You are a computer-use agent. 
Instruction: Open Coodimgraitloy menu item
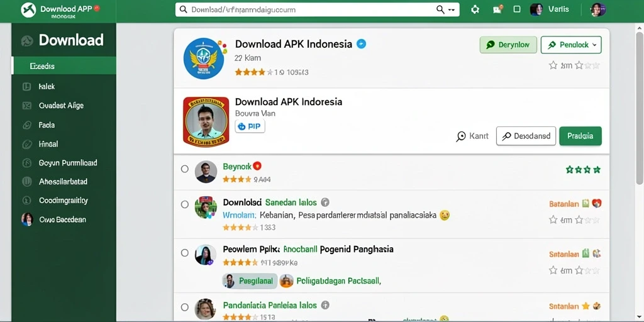point(64,201)
